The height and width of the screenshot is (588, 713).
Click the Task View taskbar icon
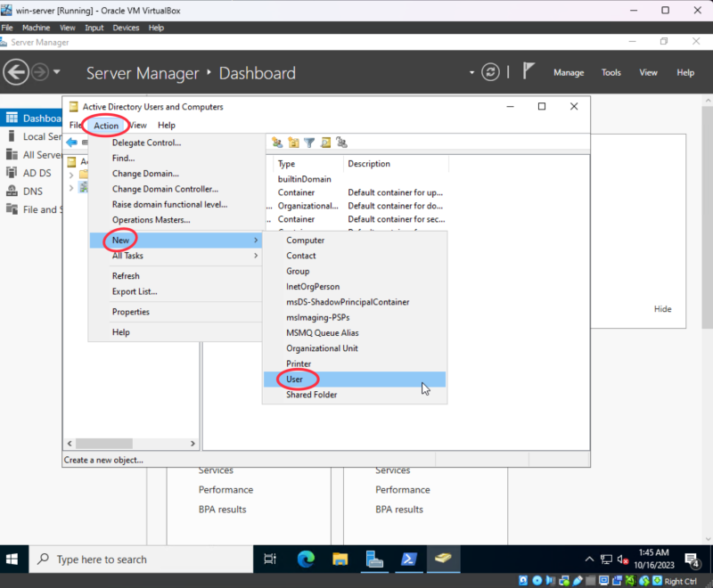(x=270, y=559)
